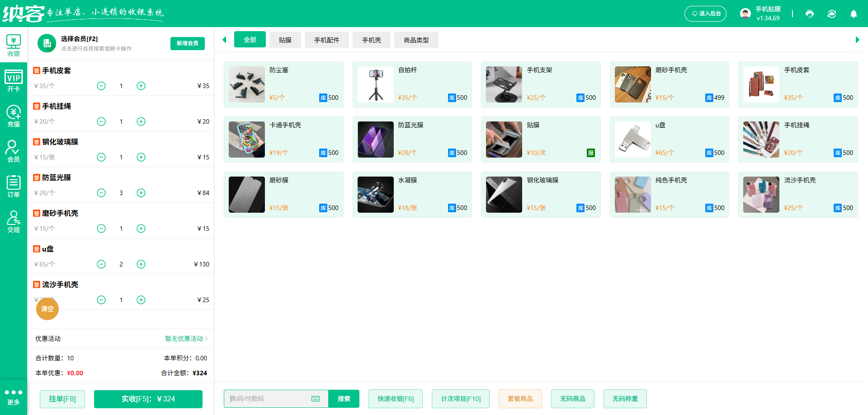
Task: Click 选择会员[F2] text
Action: [79, 39]
